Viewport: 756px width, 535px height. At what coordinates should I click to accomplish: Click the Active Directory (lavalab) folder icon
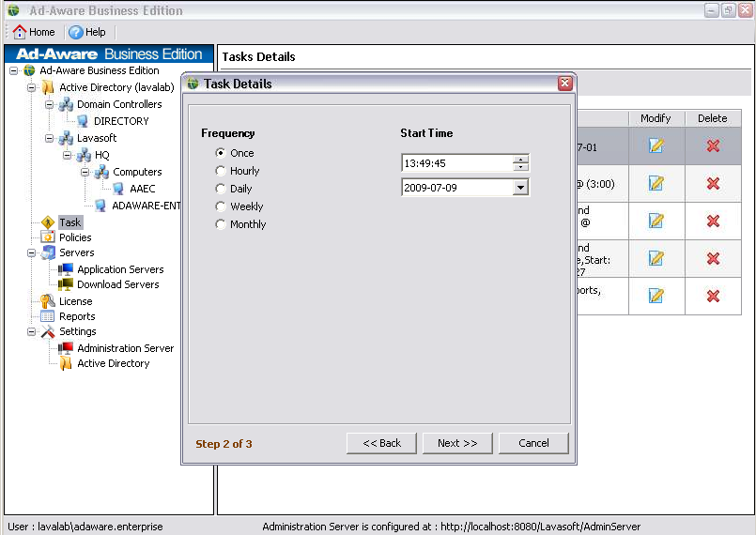(x=48, y=87)
